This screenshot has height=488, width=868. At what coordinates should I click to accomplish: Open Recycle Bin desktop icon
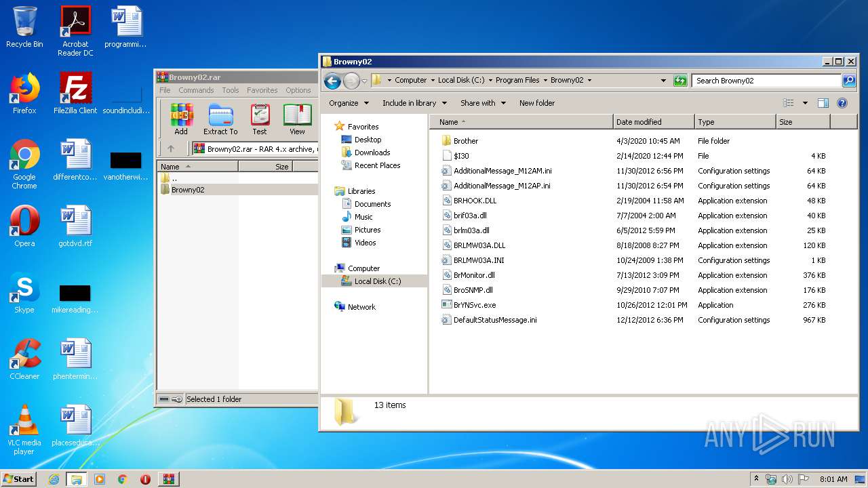24,27
